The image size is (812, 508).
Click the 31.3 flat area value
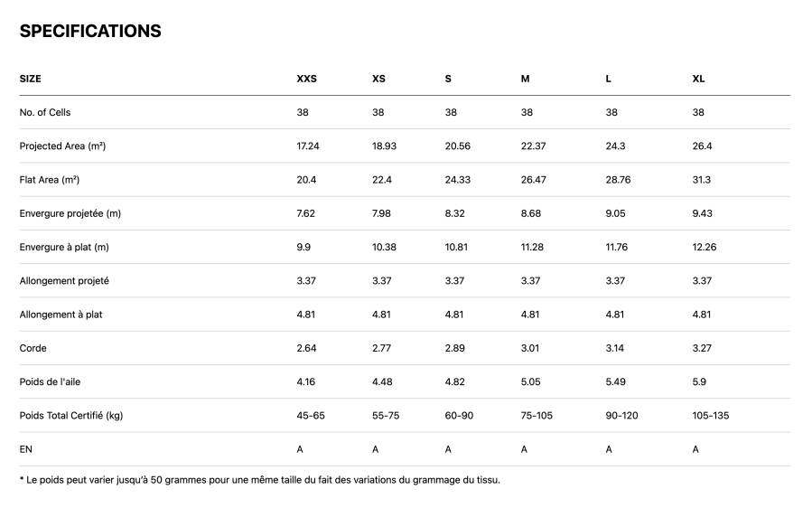[x=702, y=180]
